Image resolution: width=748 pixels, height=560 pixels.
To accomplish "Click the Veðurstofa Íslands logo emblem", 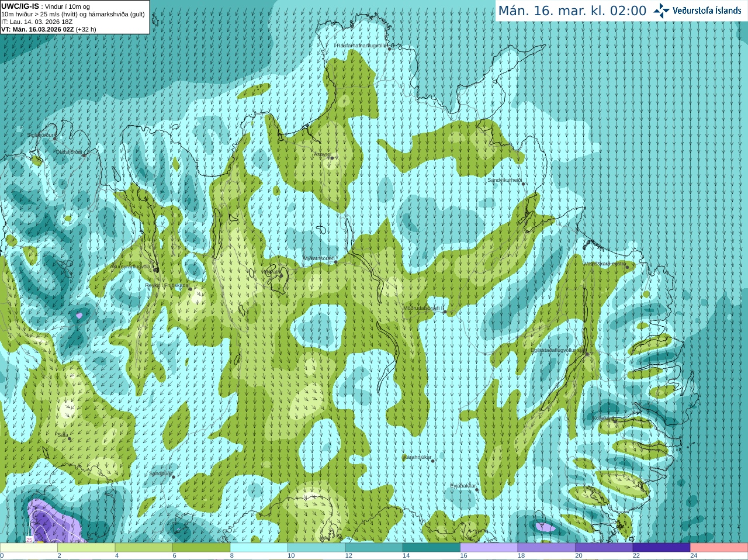I will (662, 11).
